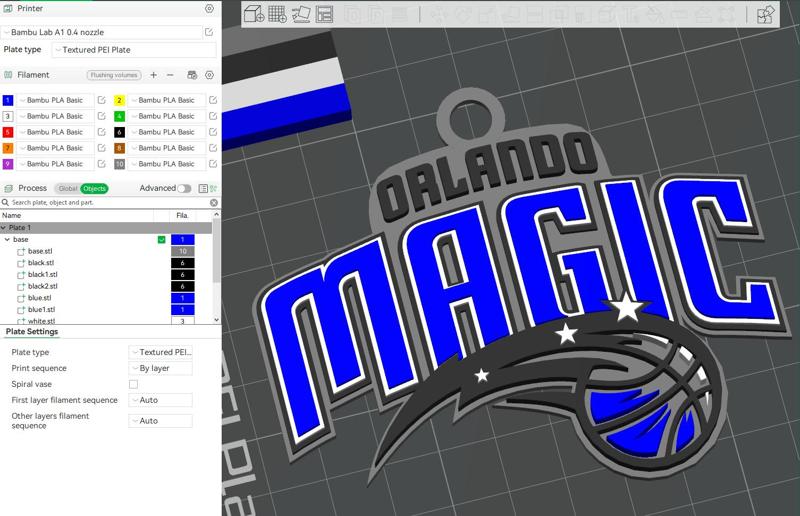Click the process settings list icon

pyautogui.click(x=203, y=188)
